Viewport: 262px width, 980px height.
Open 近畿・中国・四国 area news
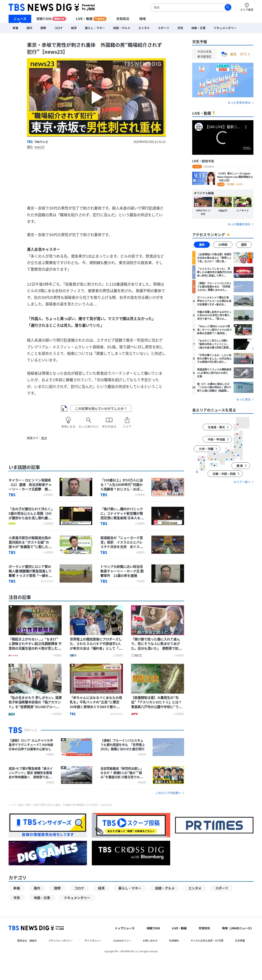225,474
